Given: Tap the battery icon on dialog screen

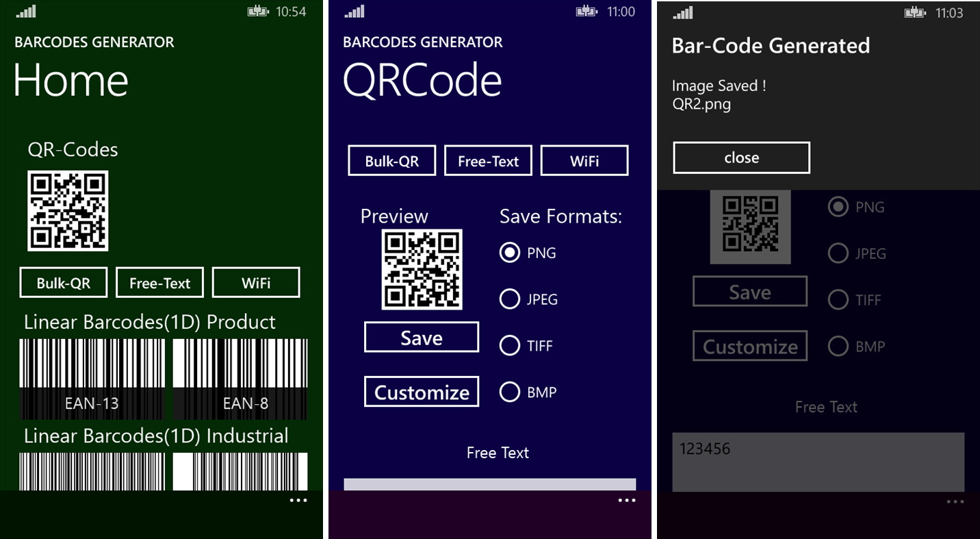Looking at the screenshot, I should tap(916, 13).
